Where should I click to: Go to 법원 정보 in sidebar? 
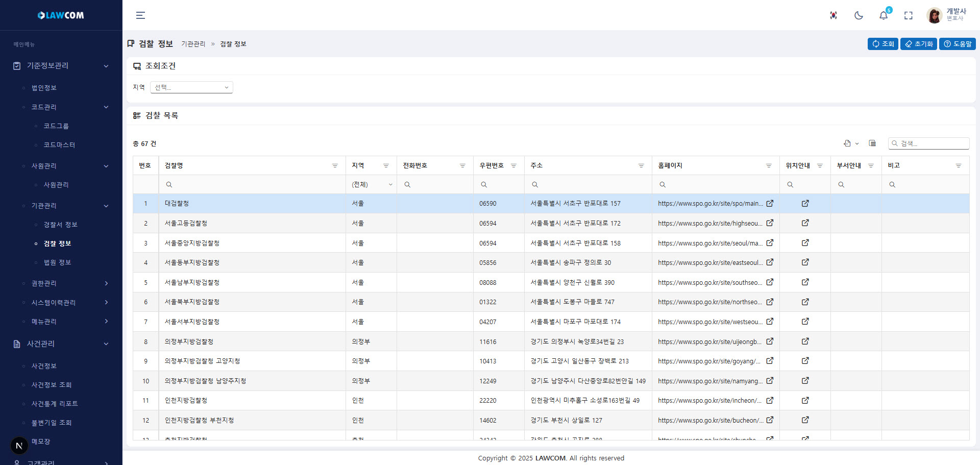pyautogui.click(x=57, y=262)
